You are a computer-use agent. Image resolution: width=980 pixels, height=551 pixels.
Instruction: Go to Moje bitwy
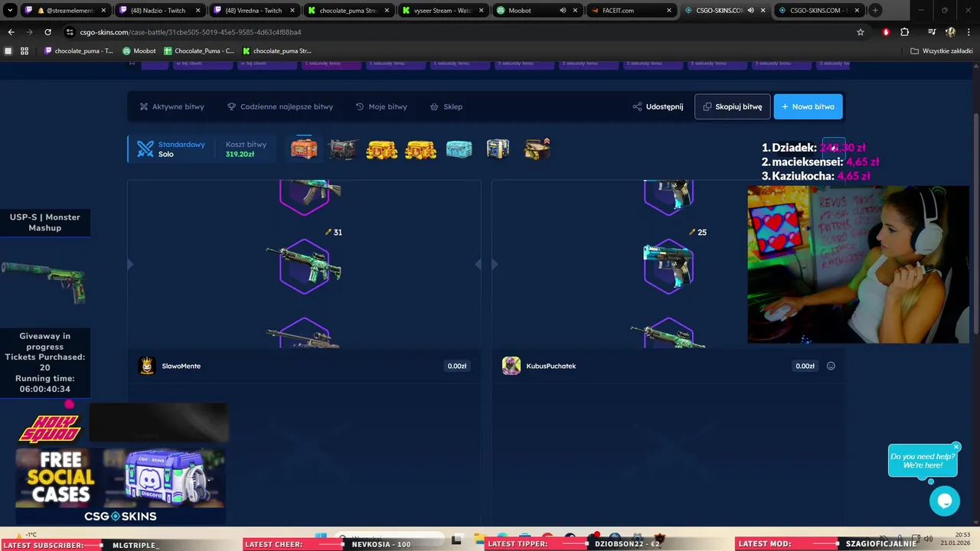(x=381, y=106)
